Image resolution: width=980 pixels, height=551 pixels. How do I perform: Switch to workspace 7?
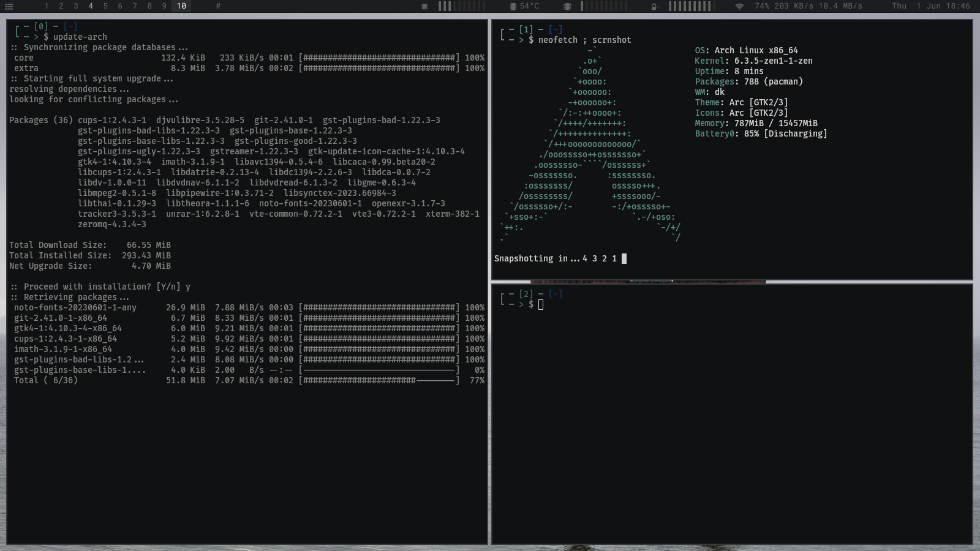point(135,6)
